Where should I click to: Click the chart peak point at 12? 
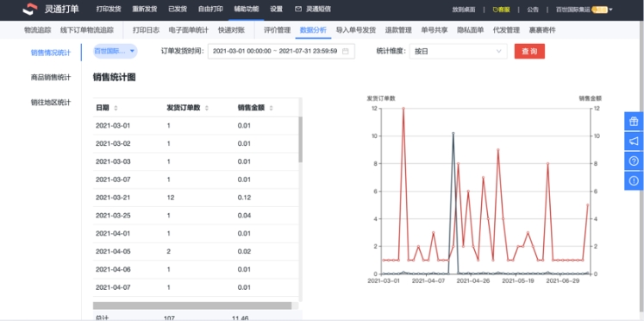point(403,109)
